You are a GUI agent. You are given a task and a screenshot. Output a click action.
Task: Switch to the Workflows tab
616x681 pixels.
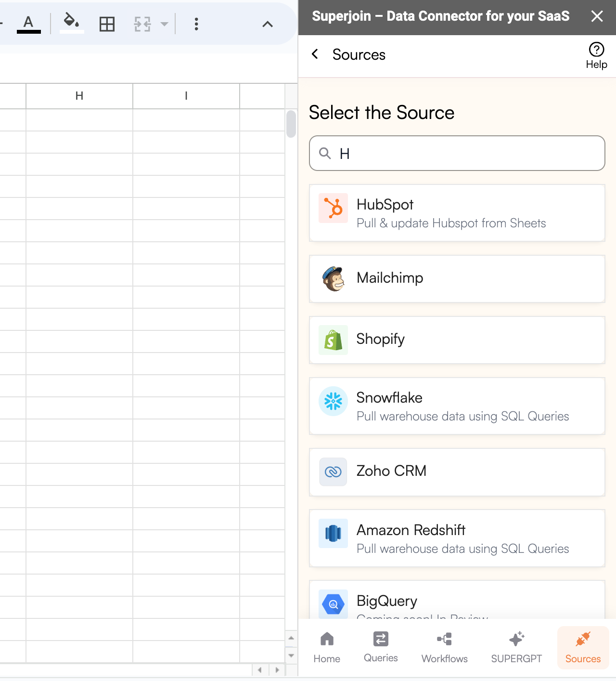pyautogui.click(x=445, y=648)
